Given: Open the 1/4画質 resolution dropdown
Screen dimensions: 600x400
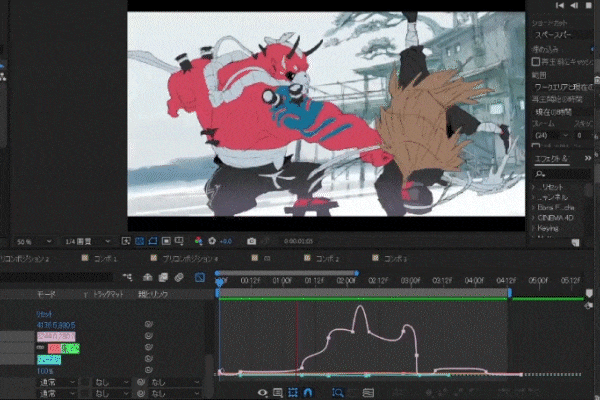Looking at the screenshot, I should 87,242.
